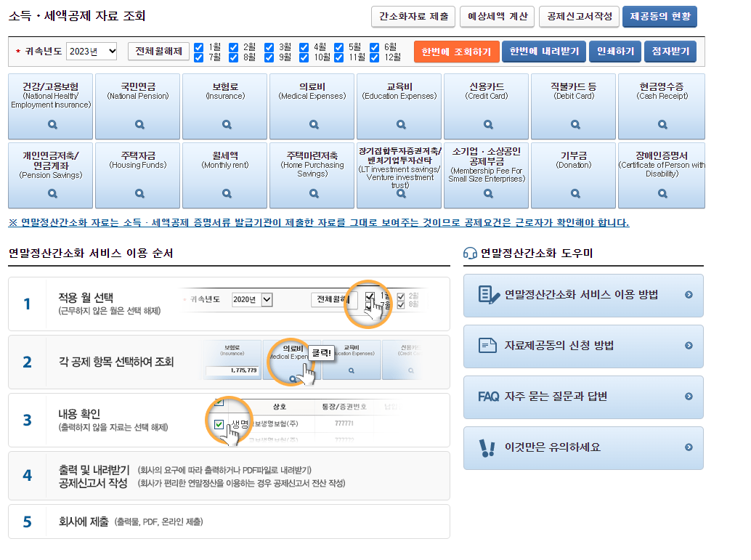Image resolution: width=751 pixels, height=560 pixels.
Task: Click the 자주 묻는 질문과 답변 label
Action: click(x=556, y=396)
